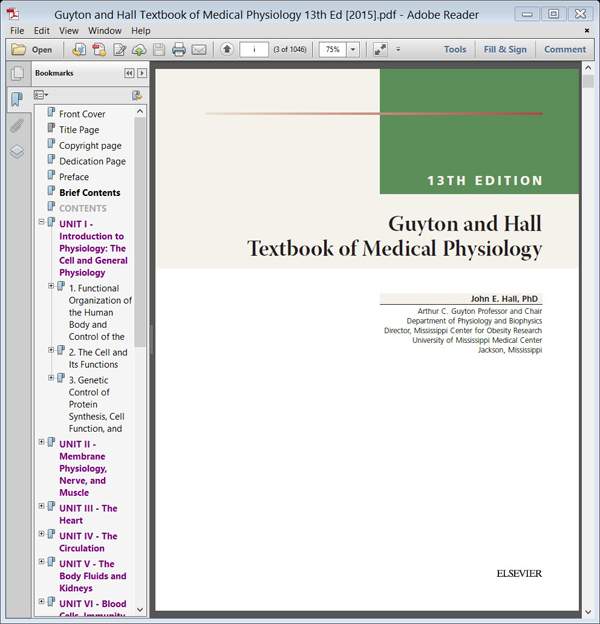The width and height of the screenshot is (600, 624).
Task: Click the convert file to PDF online icon
Action: (79, 49)
